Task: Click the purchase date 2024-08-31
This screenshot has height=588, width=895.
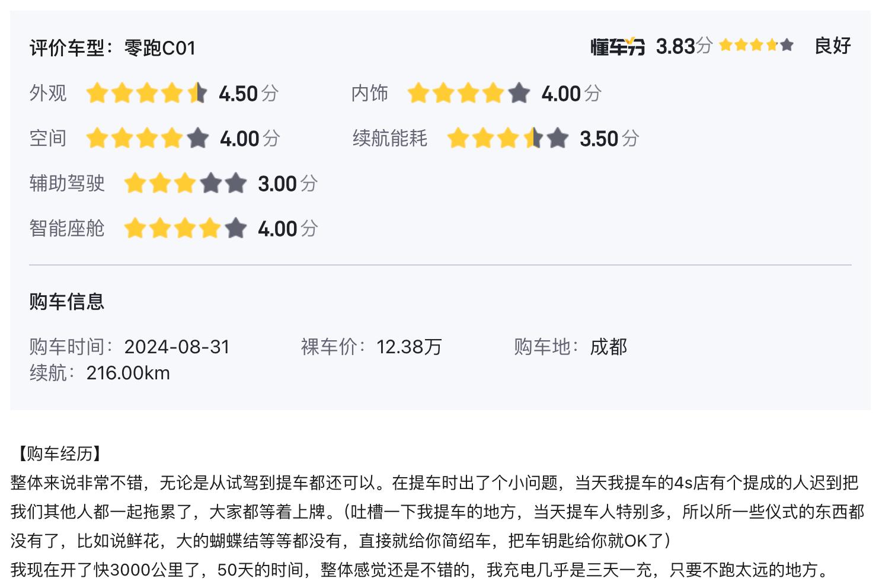Action: click(x=177, y=347)
